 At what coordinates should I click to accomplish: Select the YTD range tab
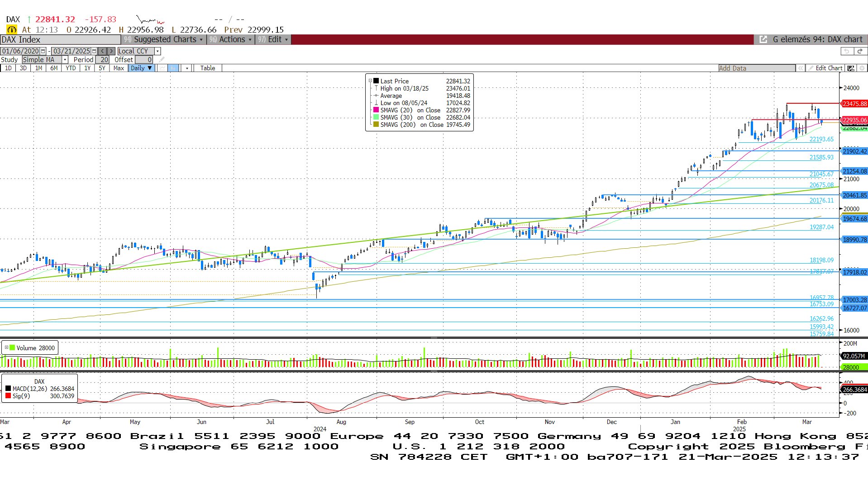coord(71,68)
